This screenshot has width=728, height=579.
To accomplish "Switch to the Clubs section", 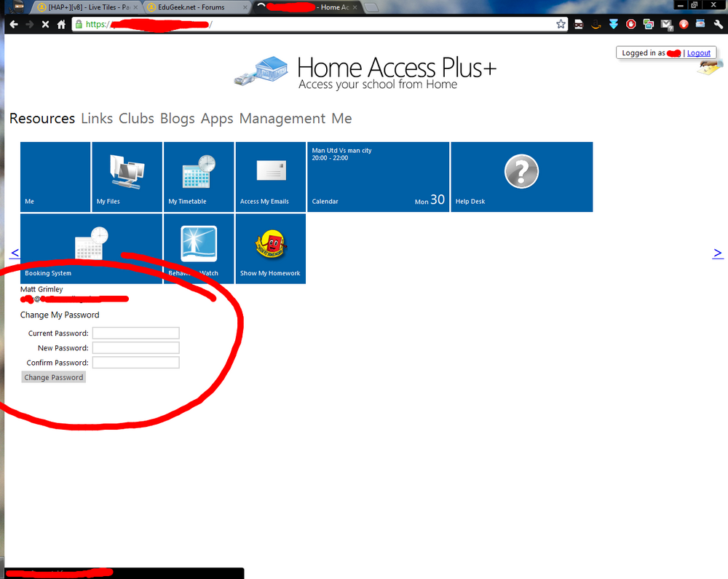I will pos(137,119).
